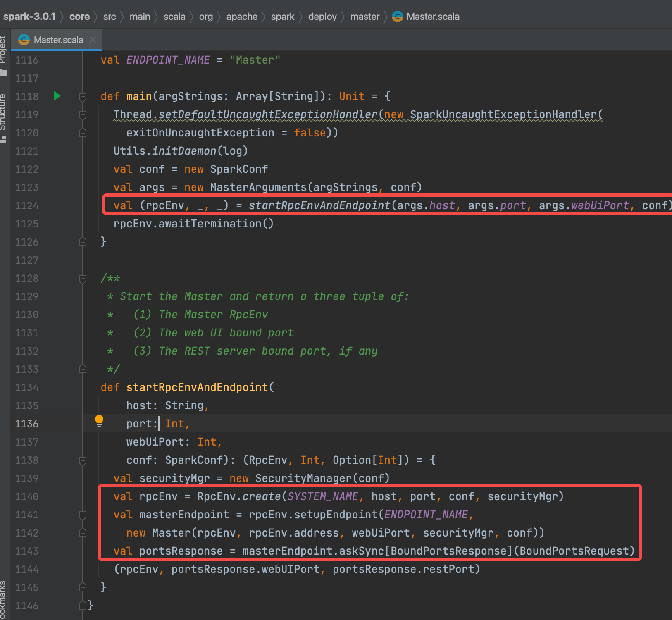This screenshot has width=672, height=620.
Task: Click line number 1140 in gutter
Action: pyautogui.click(x=27, y=496)
